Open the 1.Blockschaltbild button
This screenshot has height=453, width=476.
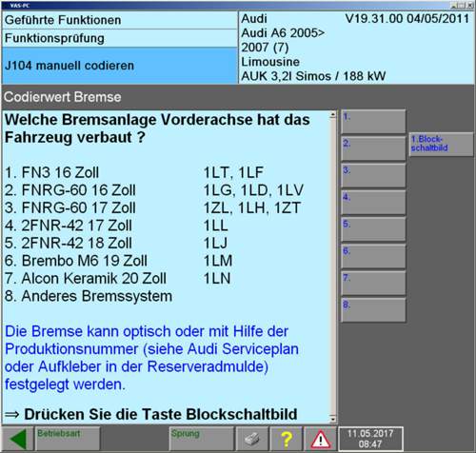pyautogui.click(x=441, y=145)
